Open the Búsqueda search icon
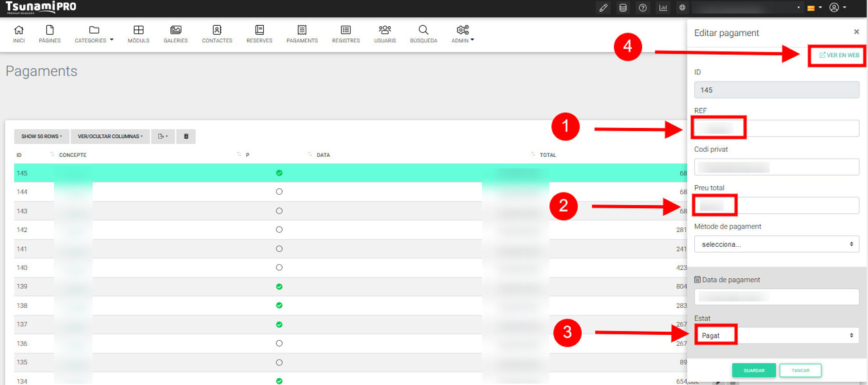This screenshot has width=868, height=385. (x=423, y=34)
